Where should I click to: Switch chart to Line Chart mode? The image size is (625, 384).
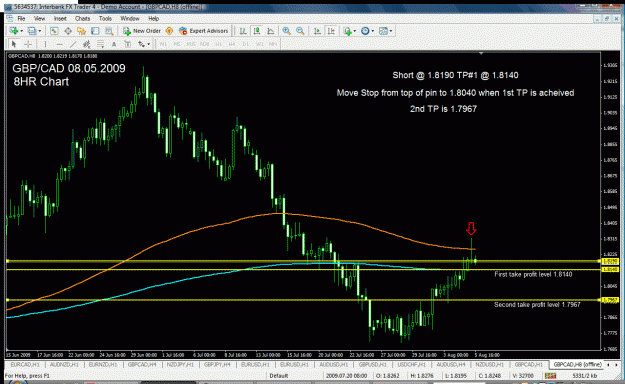tap(271, 31)
